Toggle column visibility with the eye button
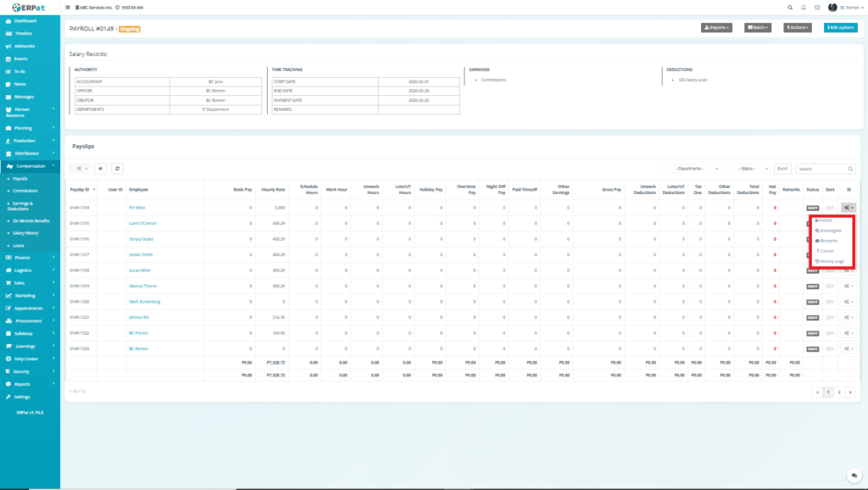This screenshot has width=868, height=490. coord(100,169)
